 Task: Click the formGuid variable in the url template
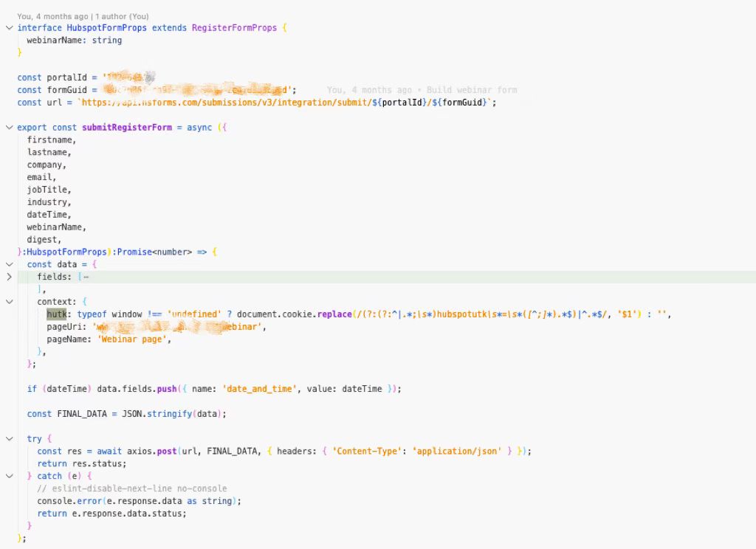460,102
